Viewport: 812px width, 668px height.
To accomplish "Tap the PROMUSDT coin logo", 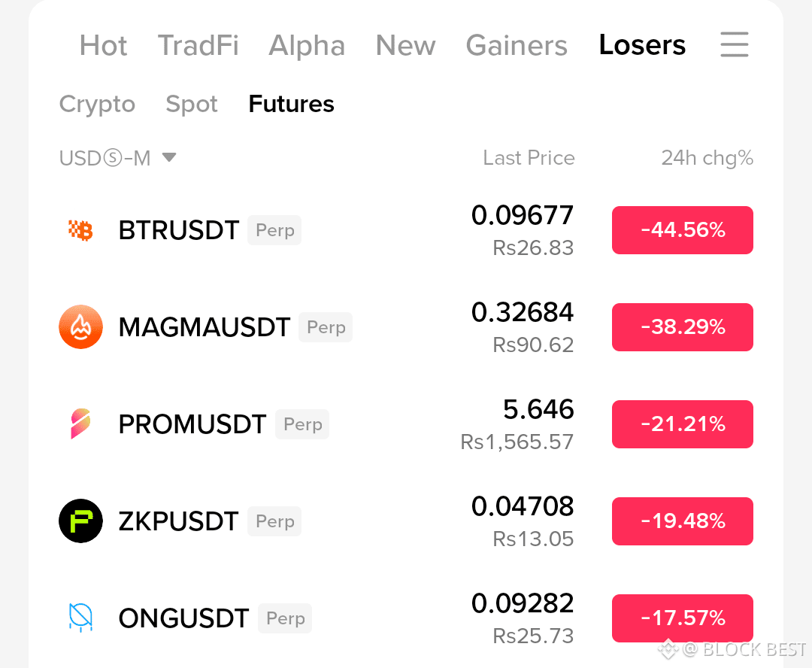I will [80, 424].
